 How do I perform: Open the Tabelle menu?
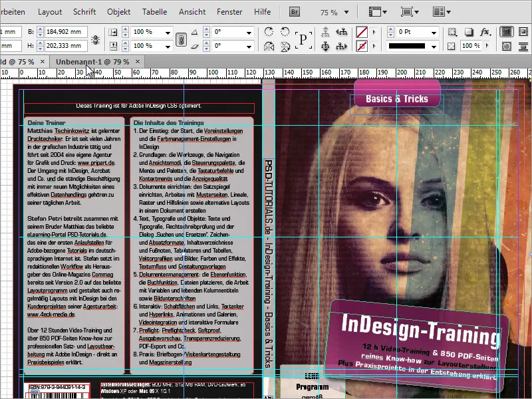coord(155,12)
